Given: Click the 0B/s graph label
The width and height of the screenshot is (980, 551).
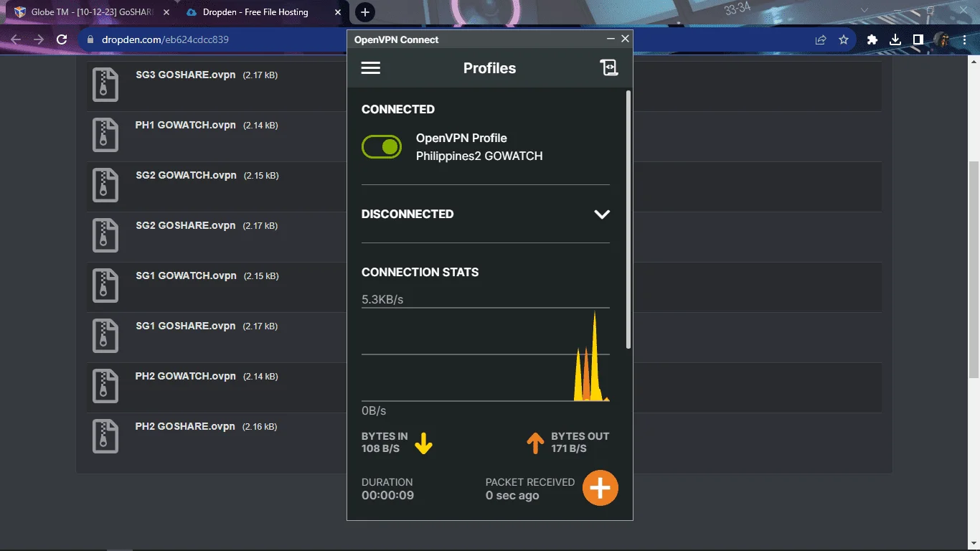Looking at the screenshot, I should point(374,411).
